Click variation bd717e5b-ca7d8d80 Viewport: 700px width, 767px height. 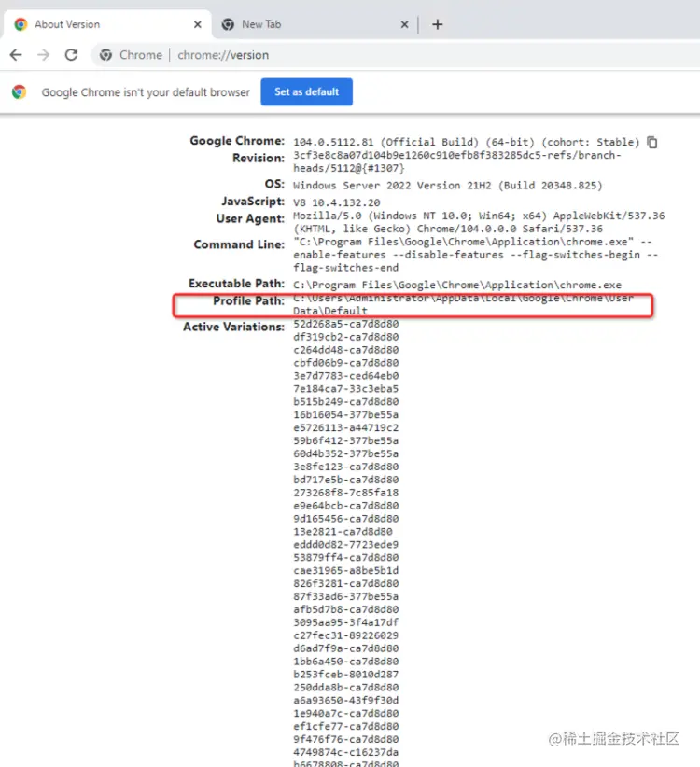coord(346,480)
